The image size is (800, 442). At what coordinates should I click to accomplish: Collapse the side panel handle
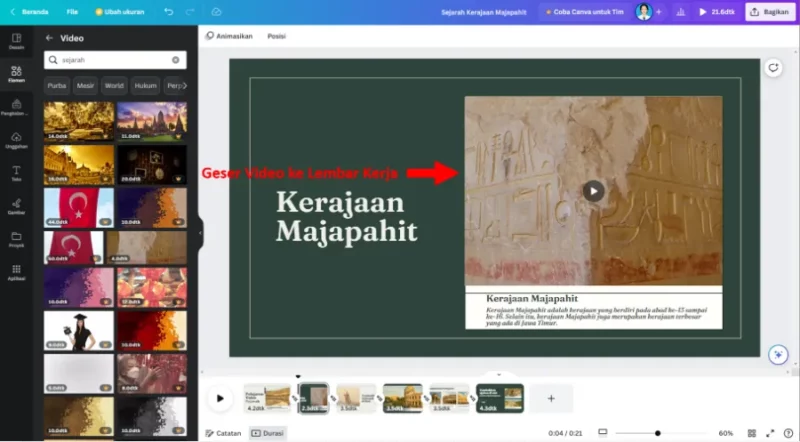200,233
